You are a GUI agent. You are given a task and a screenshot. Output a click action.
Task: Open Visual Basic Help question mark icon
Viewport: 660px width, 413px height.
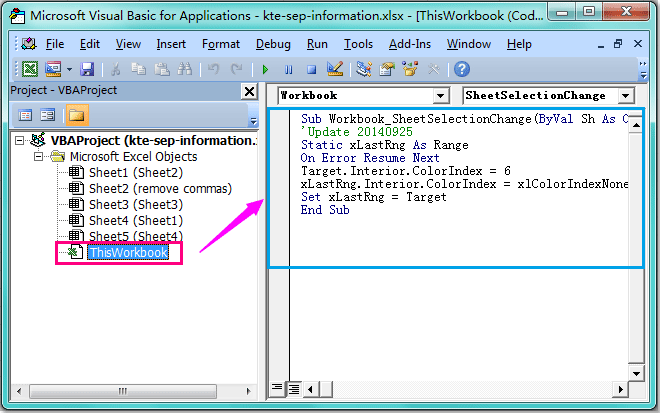coord(461,69)
